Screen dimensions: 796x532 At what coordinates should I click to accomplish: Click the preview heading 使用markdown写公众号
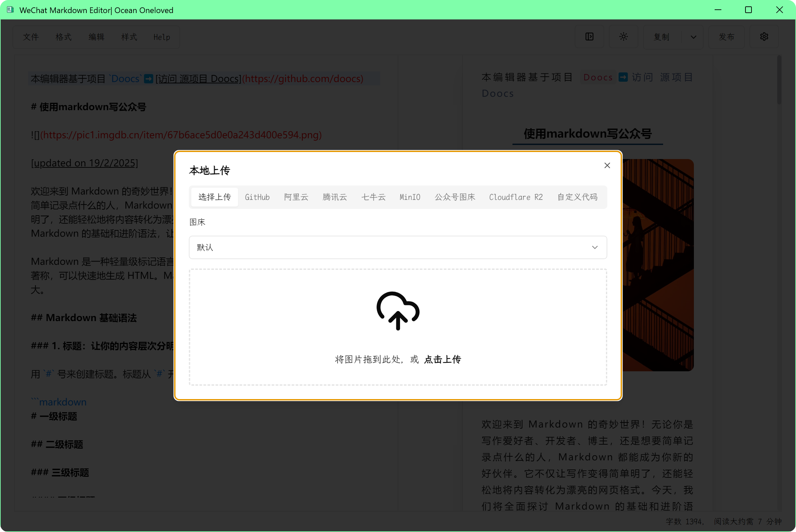click(x=587, y=134)
